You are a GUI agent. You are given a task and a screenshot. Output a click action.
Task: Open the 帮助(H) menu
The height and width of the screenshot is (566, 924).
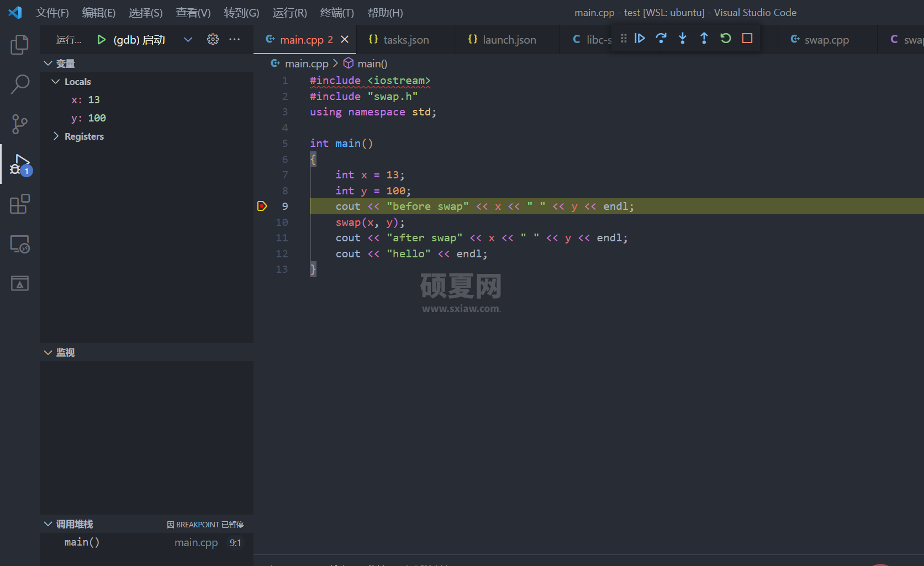coord(385,13)
